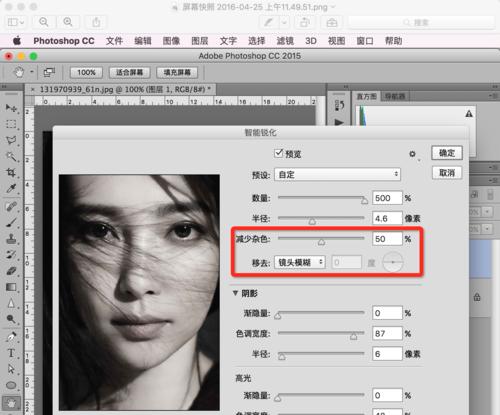Click the markup toolbox icon in Preview
The width and height of the screenshot is (500, 415).
tap(331, 22)
